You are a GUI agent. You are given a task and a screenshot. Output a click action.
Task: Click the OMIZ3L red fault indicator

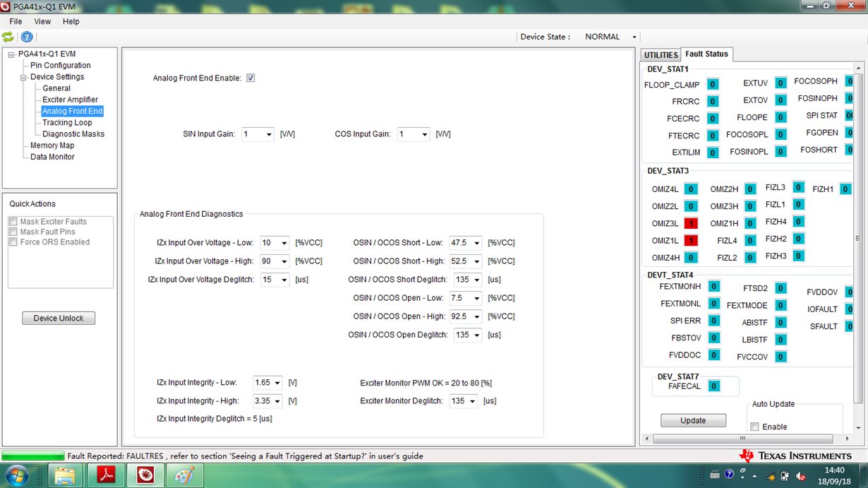[x=691, y=223]
